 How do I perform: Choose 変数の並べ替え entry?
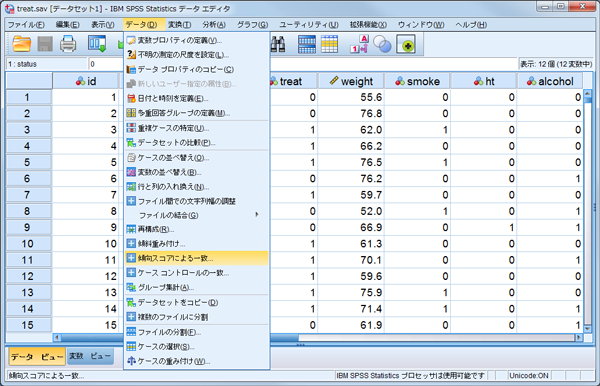click(197, 172)
